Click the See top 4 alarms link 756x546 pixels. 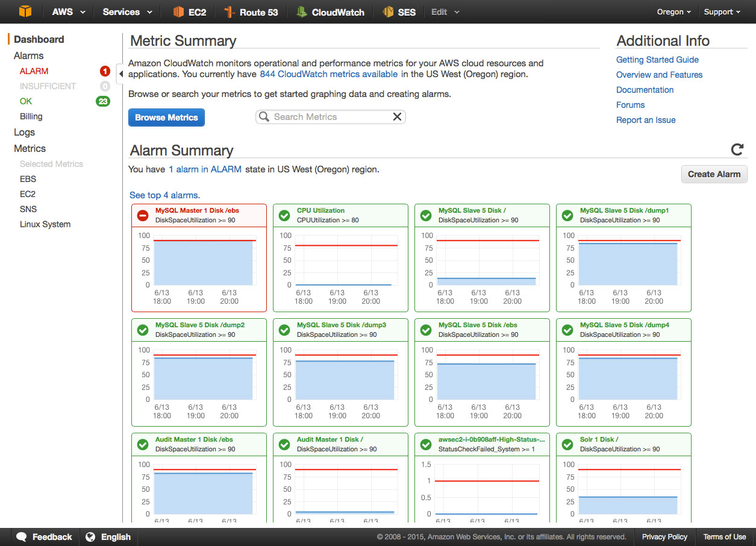click(164, 195)
